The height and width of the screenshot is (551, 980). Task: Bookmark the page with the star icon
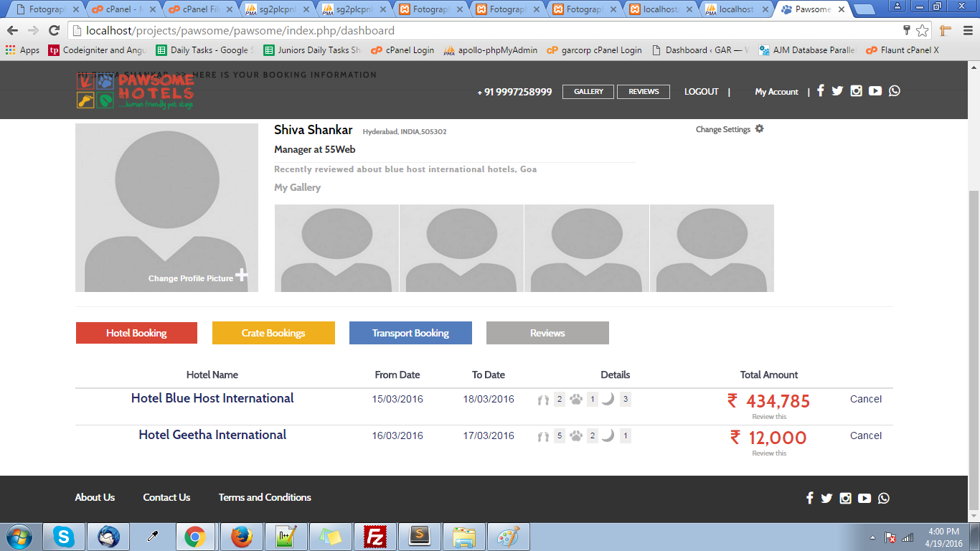922,31
